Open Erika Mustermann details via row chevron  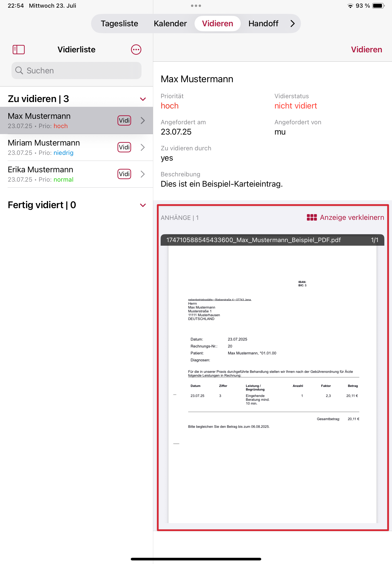coord(143,174)
